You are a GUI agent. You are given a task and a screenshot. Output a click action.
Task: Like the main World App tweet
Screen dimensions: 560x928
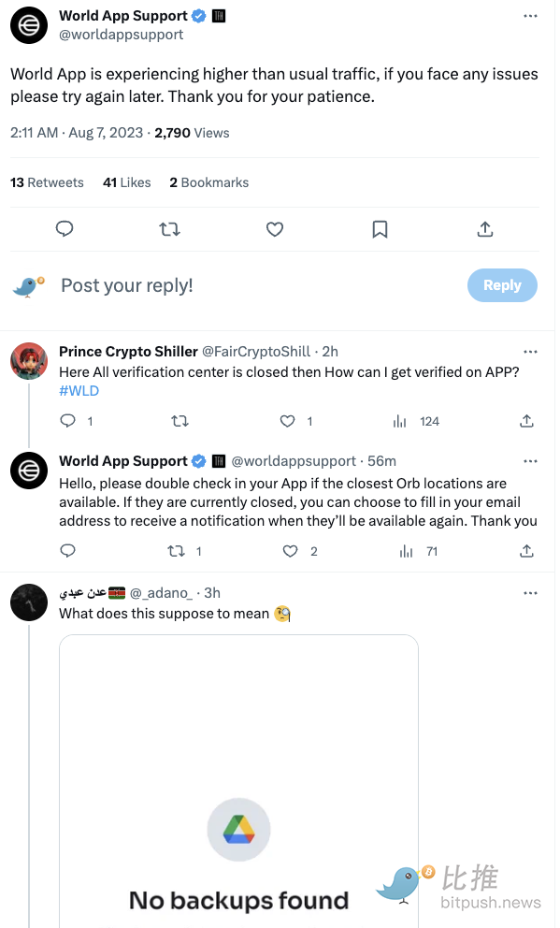pyautogui.click(x=274, y=229)
